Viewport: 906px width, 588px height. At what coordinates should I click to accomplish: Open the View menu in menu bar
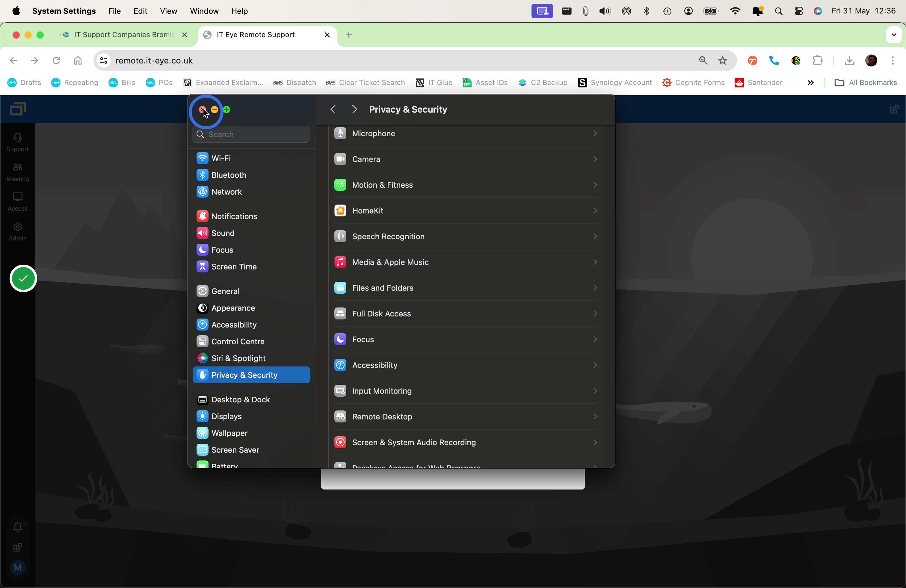168,11
